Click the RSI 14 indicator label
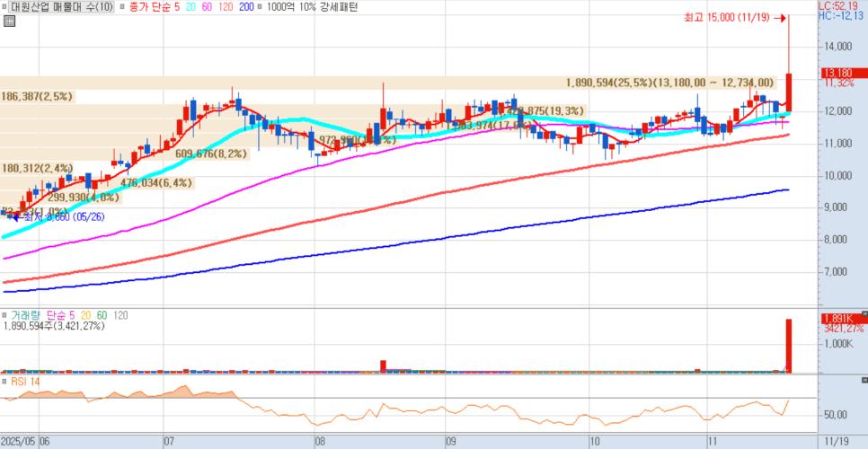 (25, 382)
